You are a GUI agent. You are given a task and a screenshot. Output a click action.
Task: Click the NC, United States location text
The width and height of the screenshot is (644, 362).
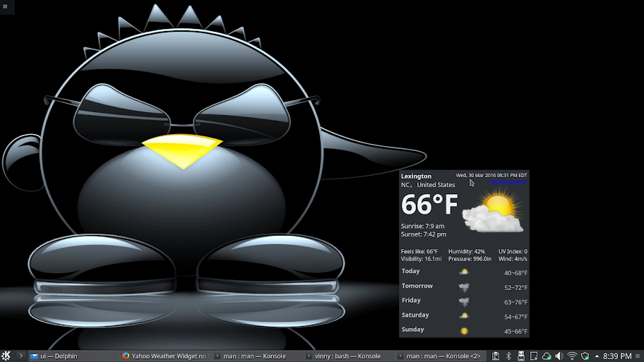pyautogui.click(x=427, y=185)
